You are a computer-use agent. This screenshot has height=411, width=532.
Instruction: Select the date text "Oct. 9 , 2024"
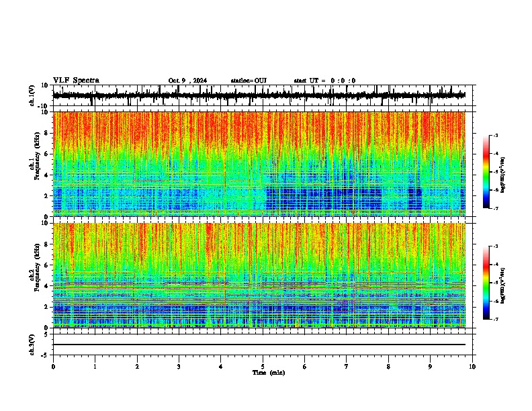(187, 81)
